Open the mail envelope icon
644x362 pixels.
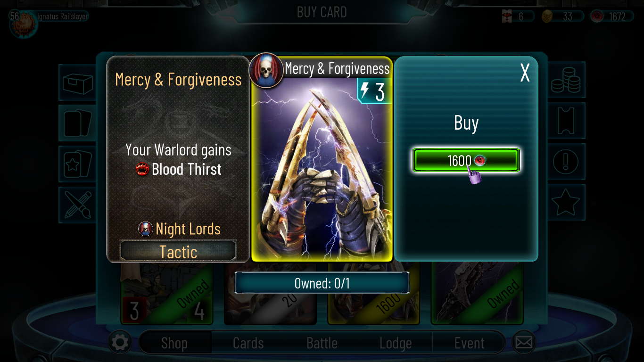[523, 343]
